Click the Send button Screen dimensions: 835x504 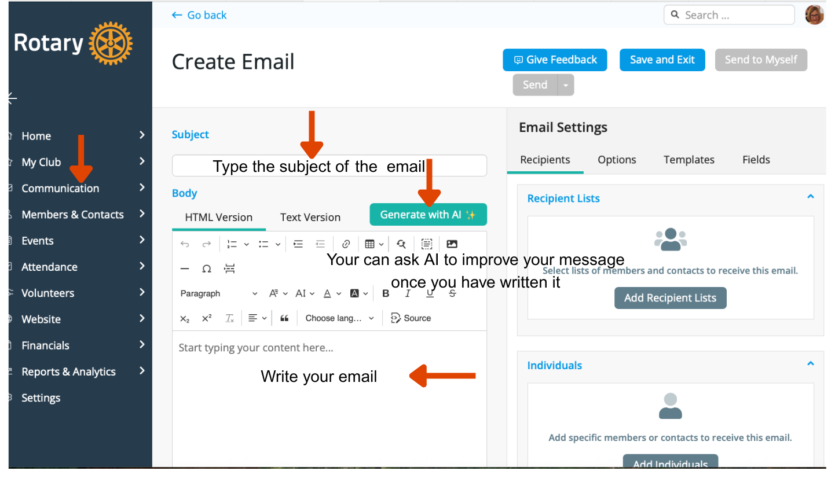[535, 85]
